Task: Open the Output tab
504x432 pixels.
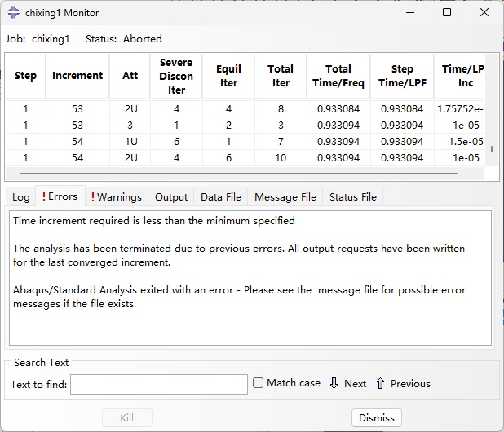Action: 171,196
